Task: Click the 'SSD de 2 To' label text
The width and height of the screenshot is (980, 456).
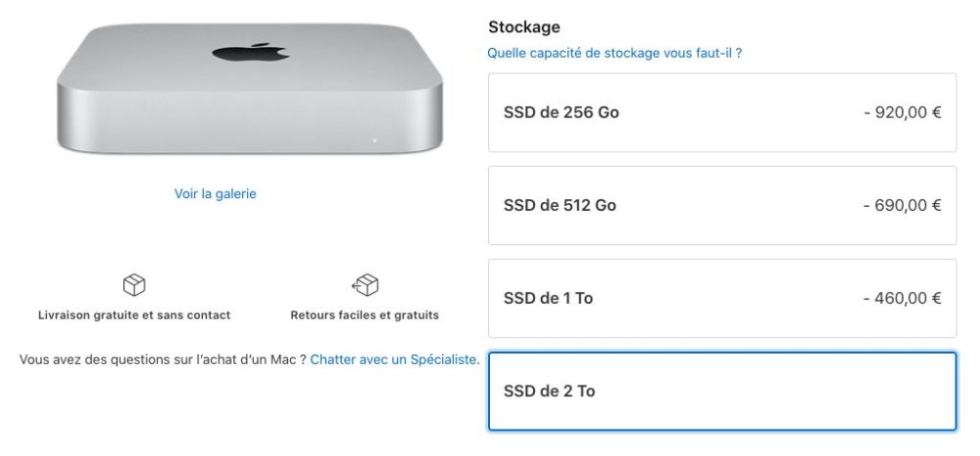Action: (x=549, y=391)
